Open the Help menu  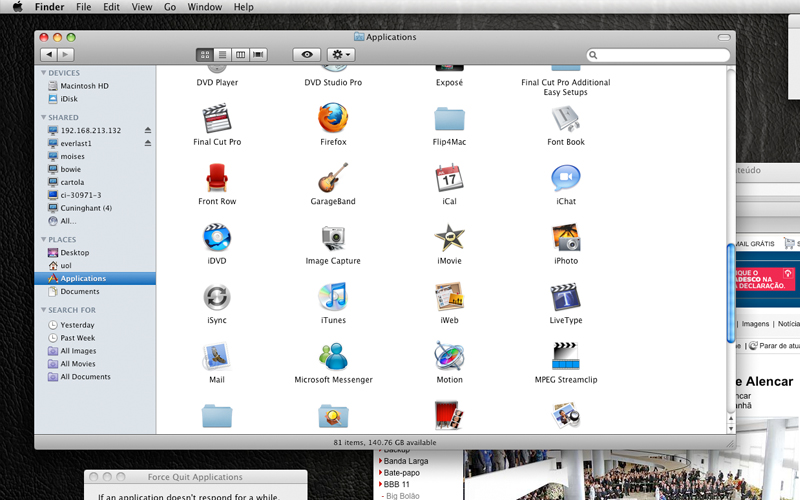pyautogui.click(x=243, y=7)
